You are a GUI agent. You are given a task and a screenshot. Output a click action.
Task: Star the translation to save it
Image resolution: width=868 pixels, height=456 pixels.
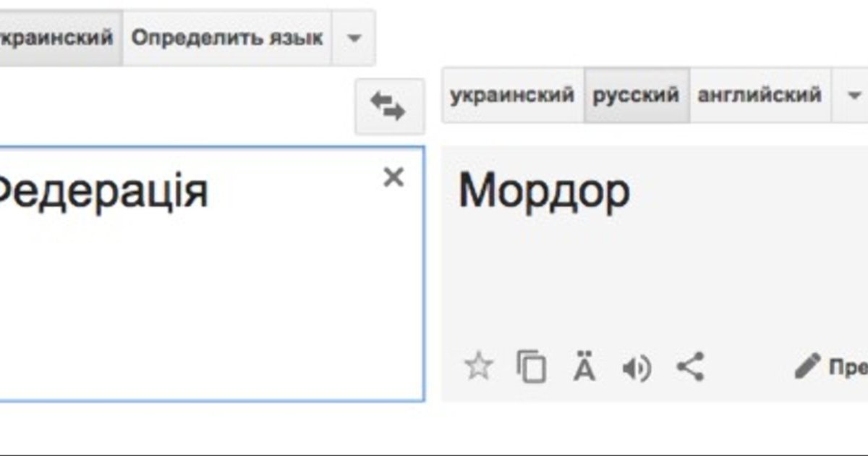[x=477, y=368]
